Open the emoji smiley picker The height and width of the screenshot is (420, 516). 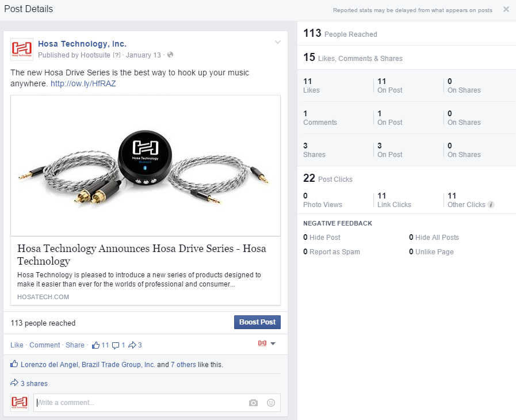click(271, 403)
